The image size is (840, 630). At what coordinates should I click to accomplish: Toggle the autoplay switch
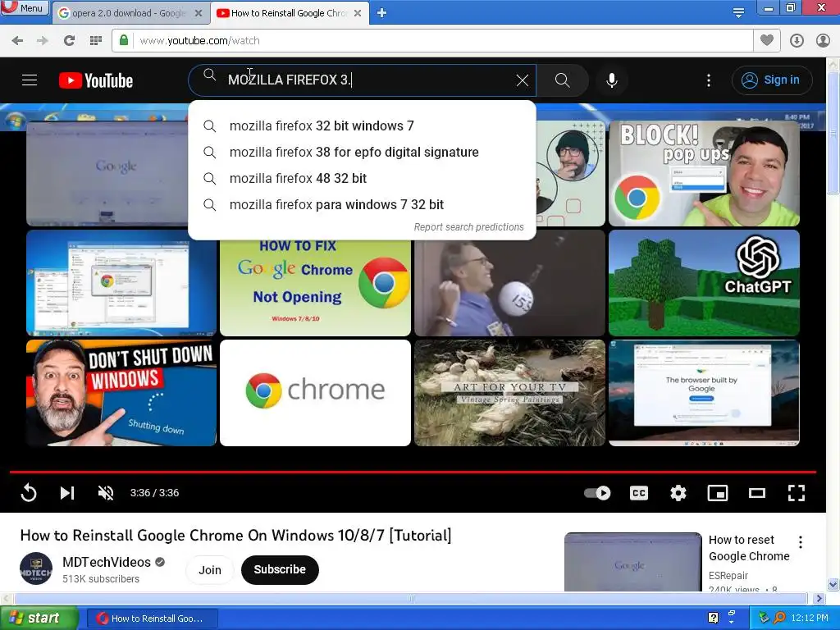point(597,493)
